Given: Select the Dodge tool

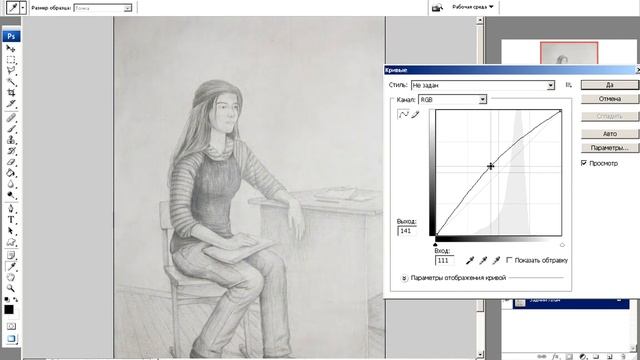Looking at the screenshot, I should (11, 196).
